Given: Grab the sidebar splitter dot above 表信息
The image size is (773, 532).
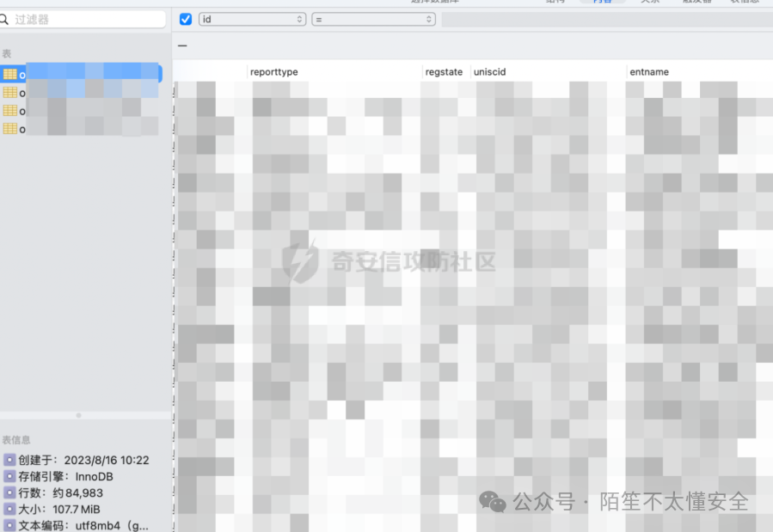Looking at the screenshot, I should point(78,415).
